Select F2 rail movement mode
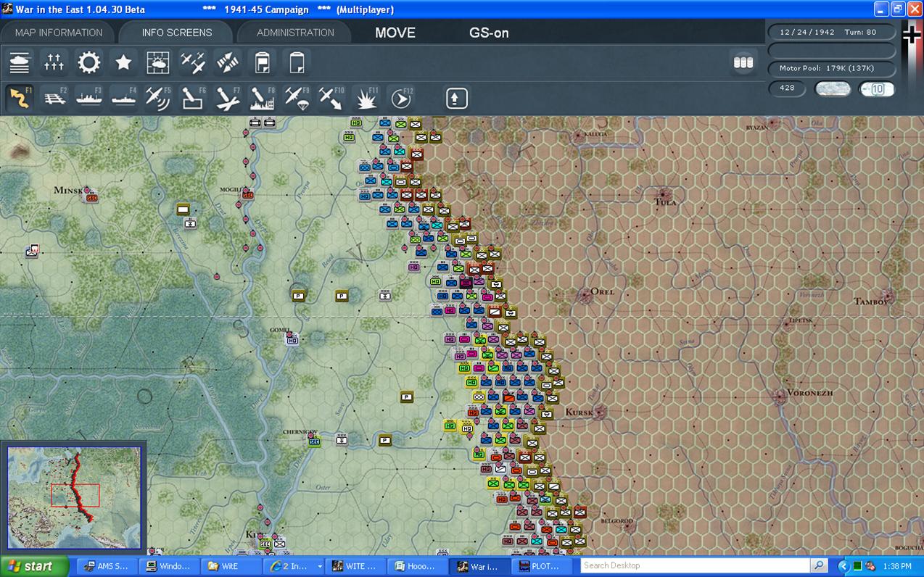Screen dimensions: 924x577 pos(54,98)
